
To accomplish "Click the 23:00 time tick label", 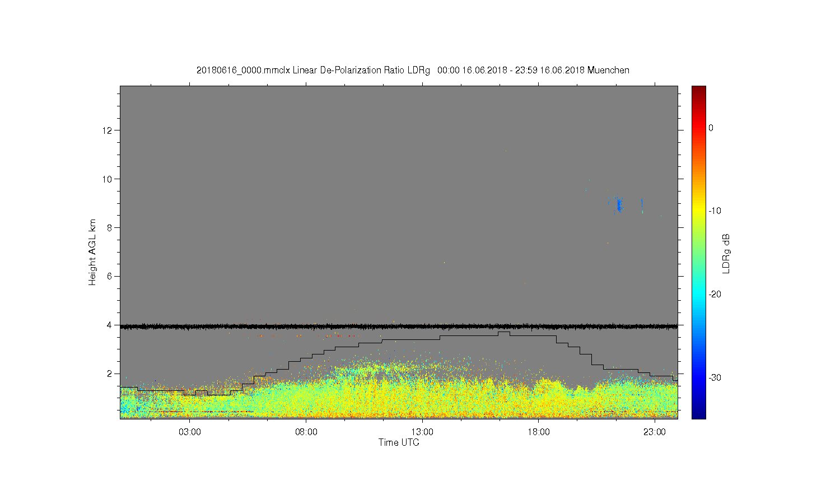I will (x=654, y=432).
